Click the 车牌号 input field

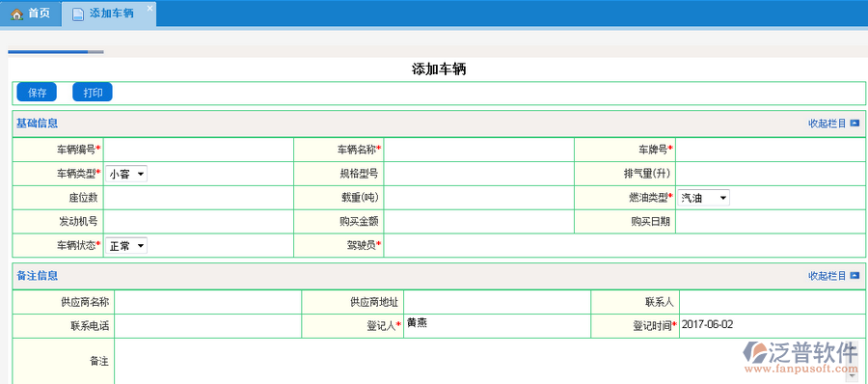tap(770, 150)
